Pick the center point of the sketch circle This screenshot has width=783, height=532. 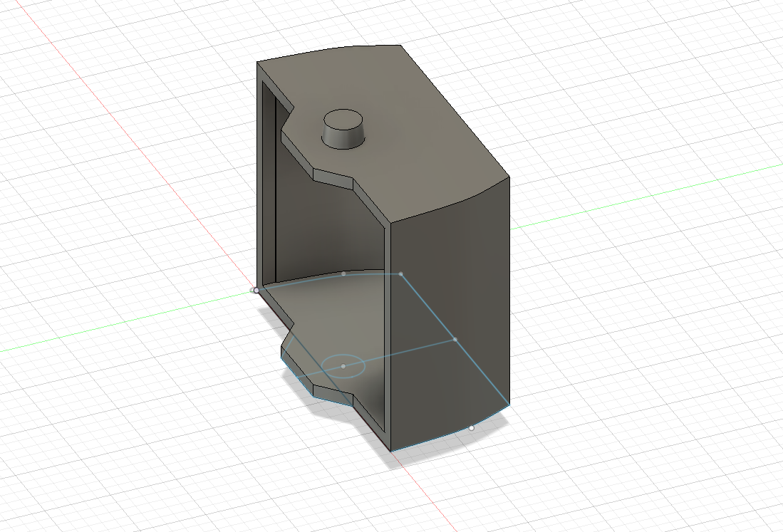343,366
